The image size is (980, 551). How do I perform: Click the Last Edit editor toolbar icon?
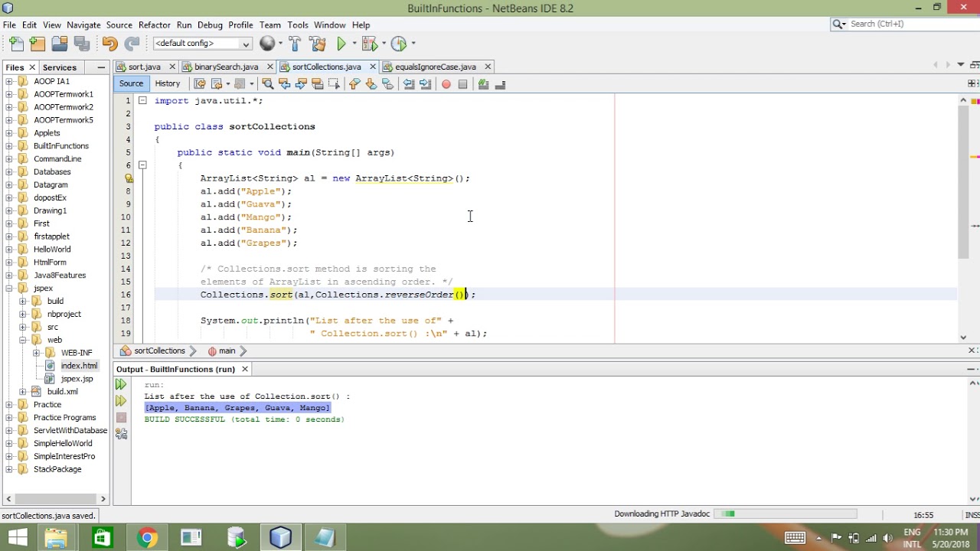click(200, 84)
